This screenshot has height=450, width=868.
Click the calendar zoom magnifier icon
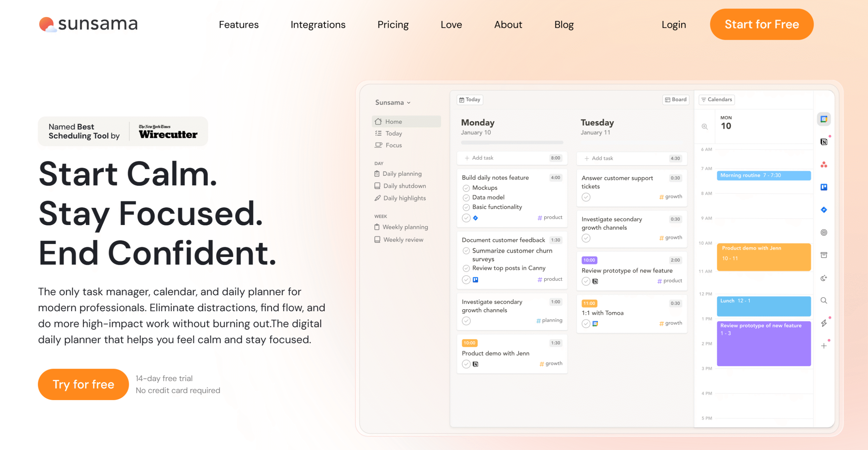(705, 127)
